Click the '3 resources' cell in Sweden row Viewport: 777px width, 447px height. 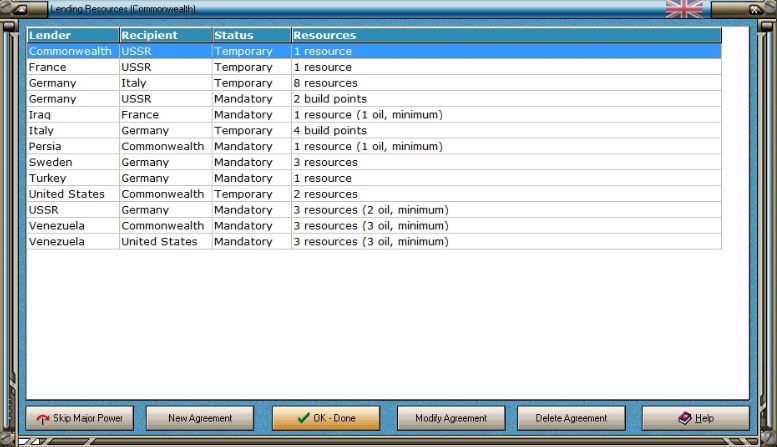pyautogui.click(x=506, y=162)
